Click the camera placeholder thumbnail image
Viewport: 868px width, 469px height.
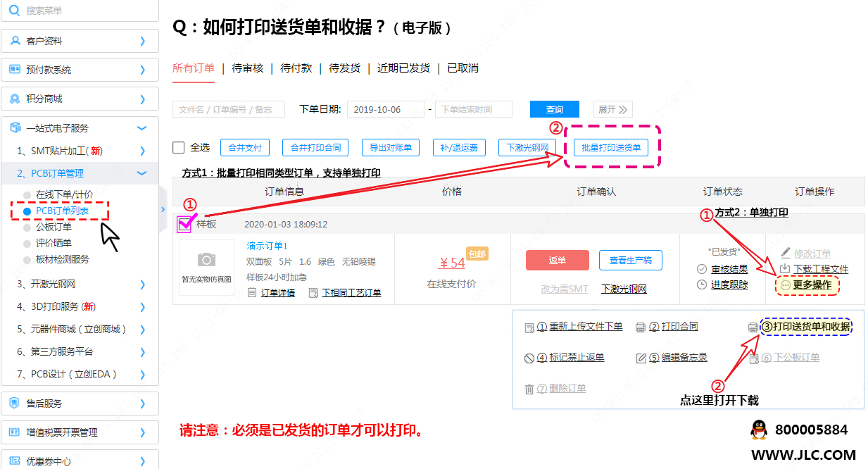click(x=206, y=267)
